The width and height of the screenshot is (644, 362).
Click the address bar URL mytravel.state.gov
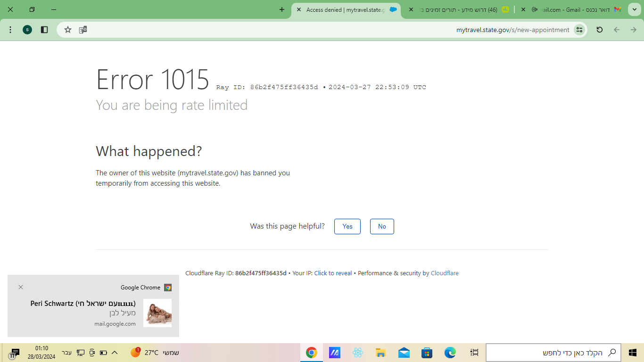[513, 30]
